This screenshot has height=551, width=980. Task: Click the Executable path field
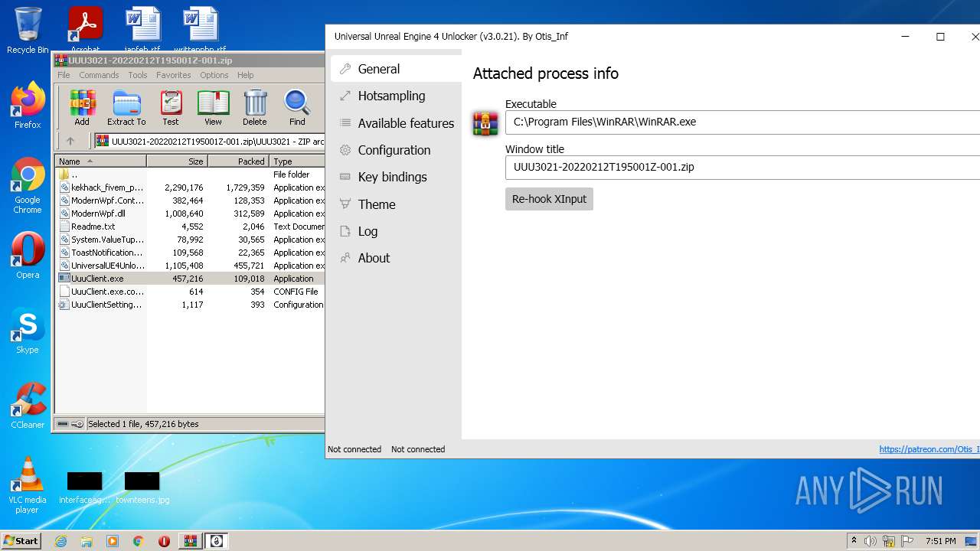coord(742,122)
